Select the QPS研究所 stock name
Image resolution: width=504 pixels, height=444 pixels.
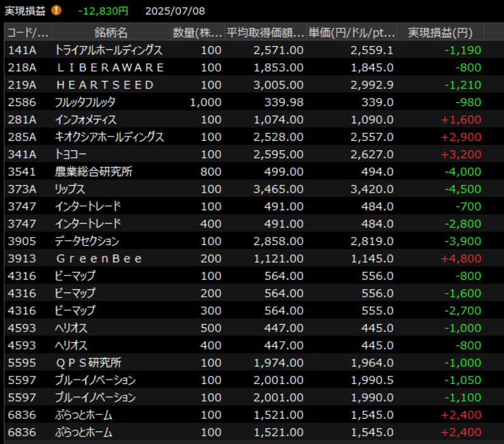click(88, 363)
